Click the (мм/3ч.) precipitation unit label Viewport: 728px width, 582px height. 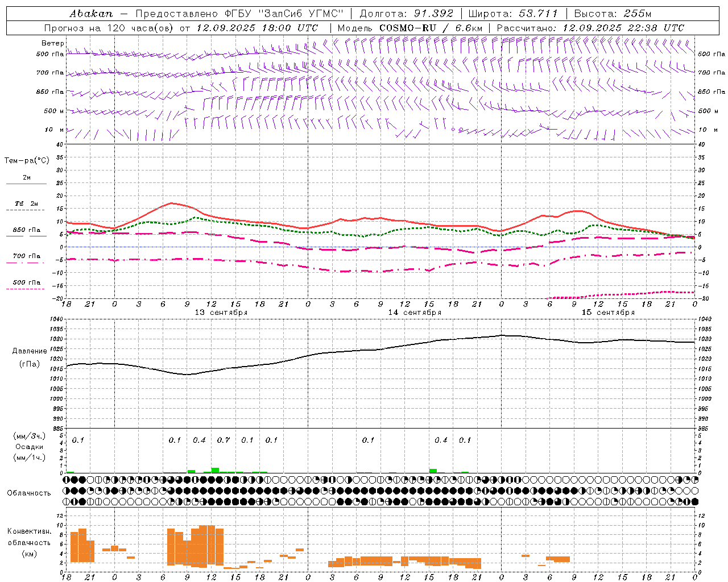[30, 436]
